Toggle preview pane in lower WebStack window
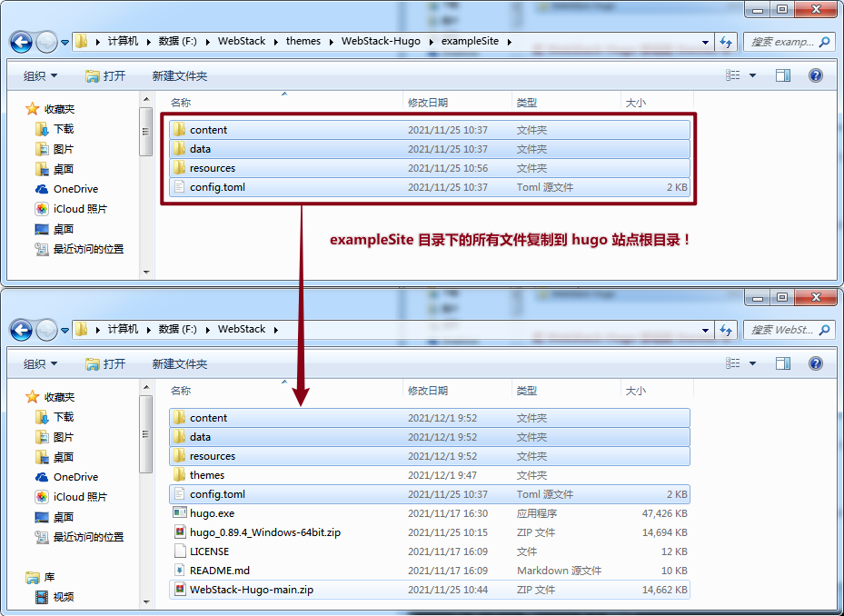The image size is (844, 616). click(x=782, y=363)
